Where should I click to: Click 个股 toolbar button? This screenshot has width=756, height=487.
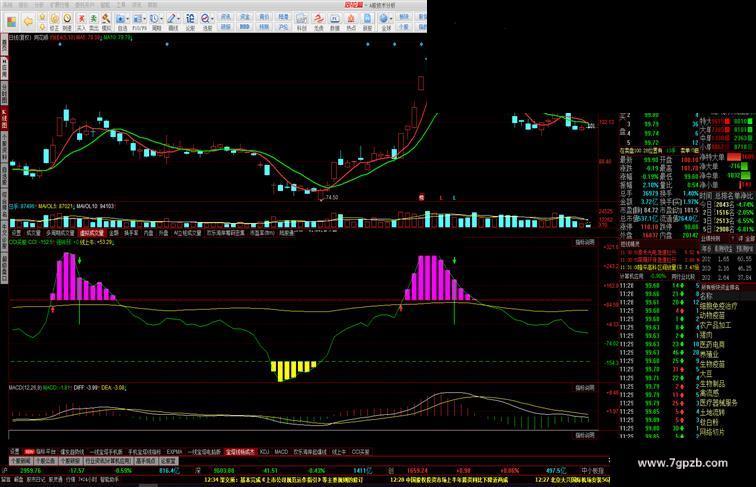tap(404, 27)
